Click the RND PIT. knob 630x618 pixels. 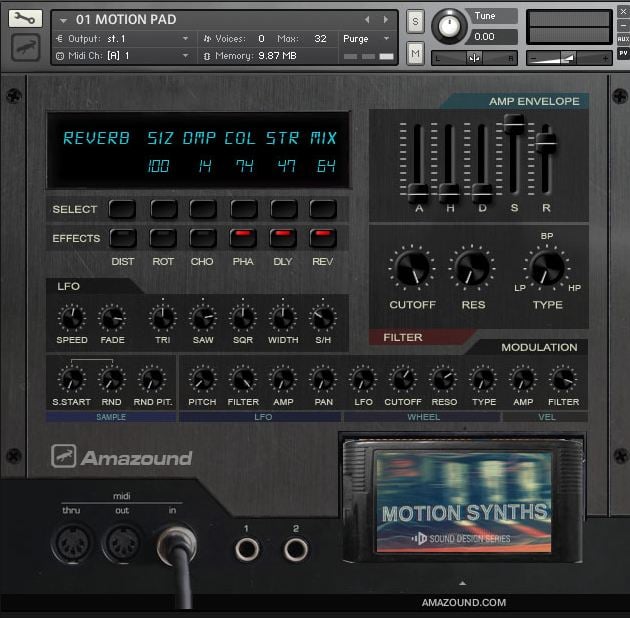coord(152,379)
